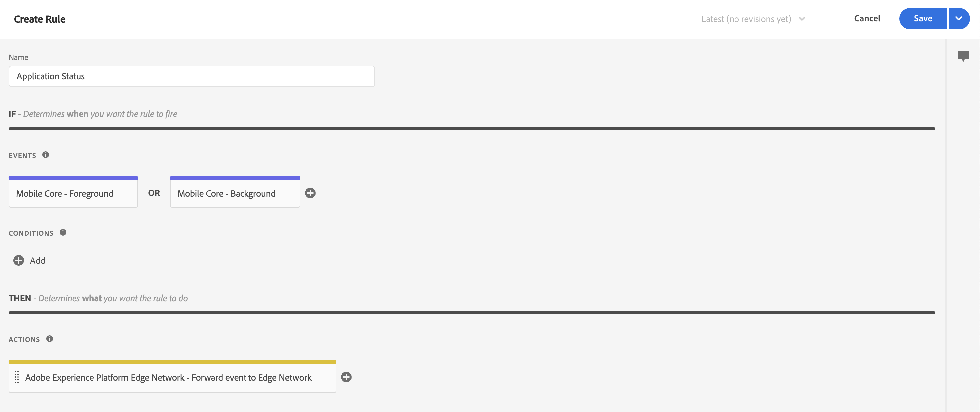The height and width of the screenshot is (412, 980).
Task: Add another event with the plus icon
Action: tap(310, 193)
